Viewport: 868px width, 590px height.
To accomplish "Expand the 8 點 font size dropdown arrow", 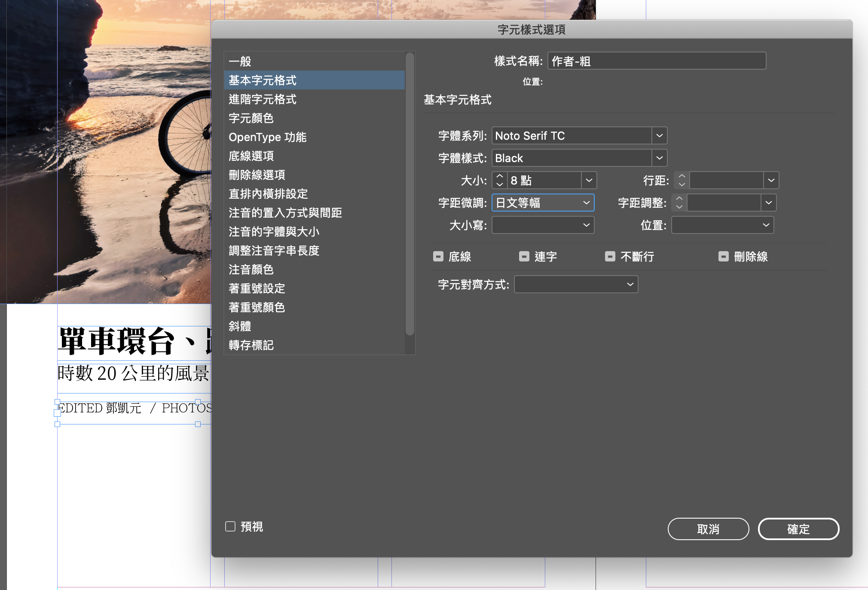I will [589, 181].
